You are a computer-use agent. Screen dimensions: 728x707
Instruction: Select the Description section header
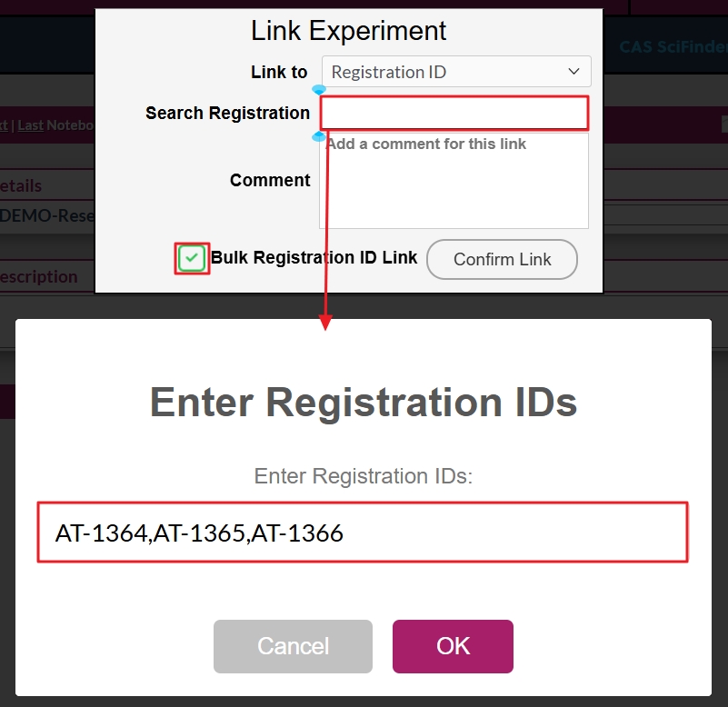click(39, 276)
